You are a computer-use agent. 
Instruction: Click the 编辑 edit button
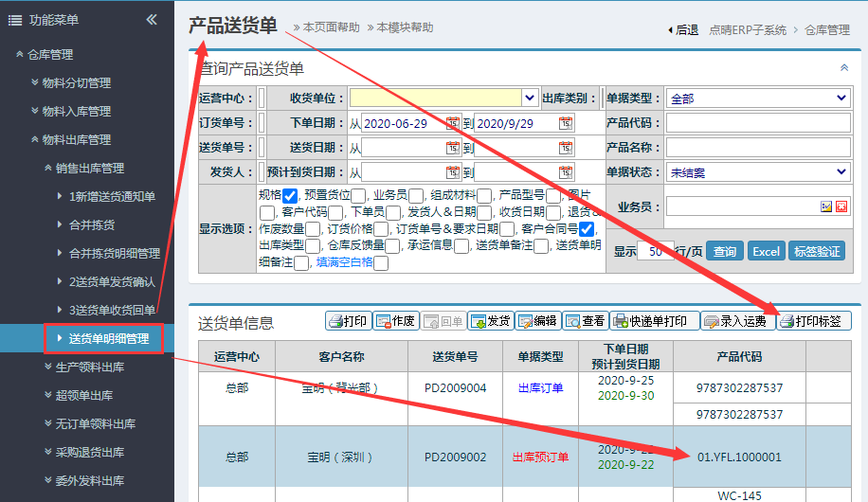(537, 321)
